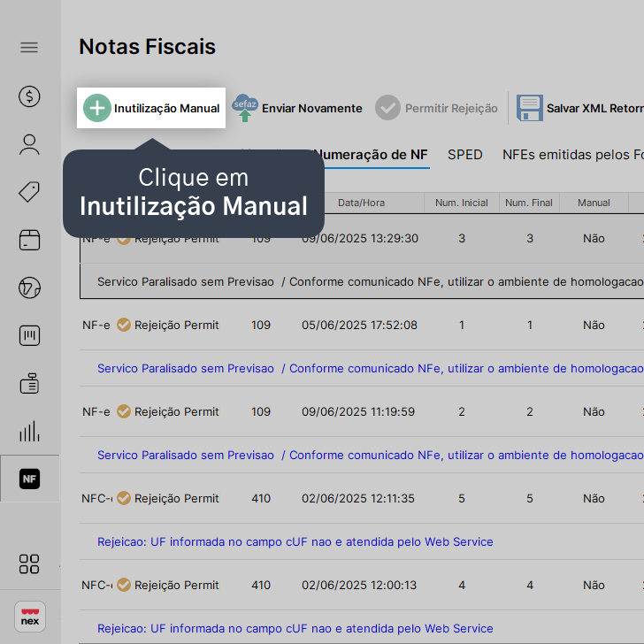Open the dollar sign sales icon

[x=29, y=96]
